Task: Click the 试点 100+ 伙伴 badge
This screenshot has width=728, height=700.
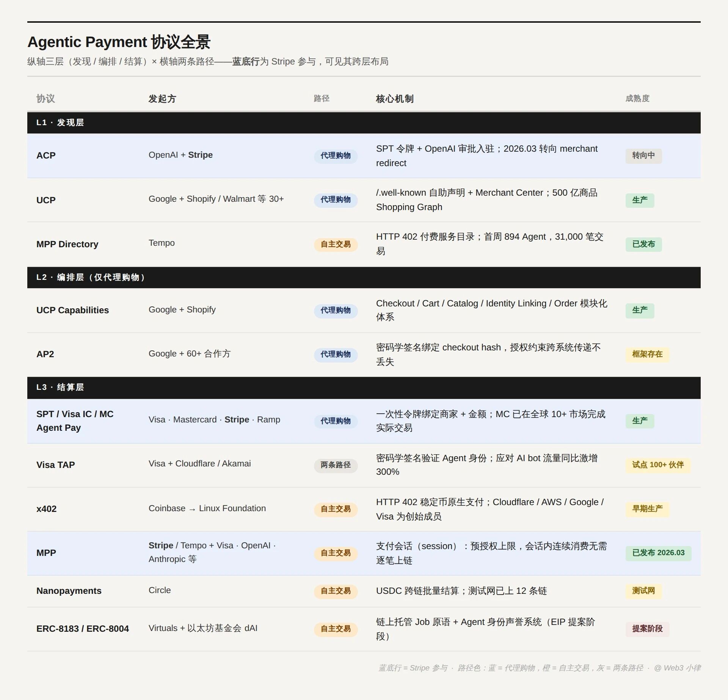Action: (657, 465)
